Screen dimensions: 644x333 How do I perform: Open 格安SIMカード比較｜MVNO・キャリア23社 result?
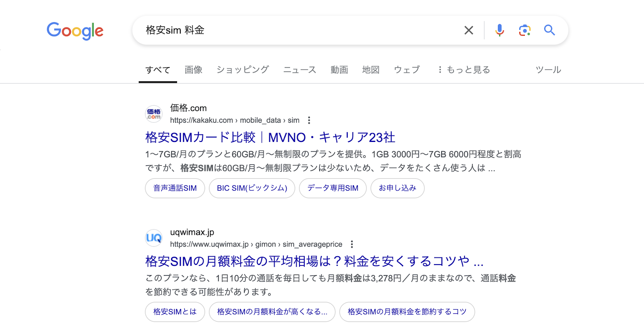coord(270,138)
